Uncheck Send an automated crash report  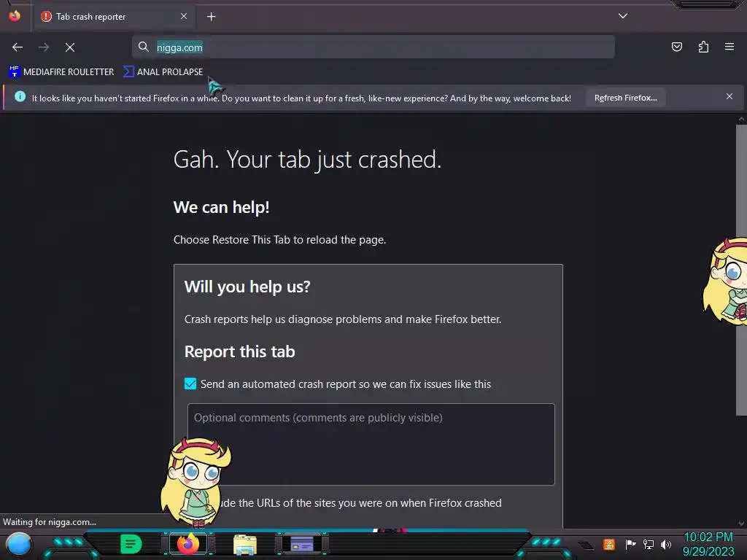(x=190, y=384)
